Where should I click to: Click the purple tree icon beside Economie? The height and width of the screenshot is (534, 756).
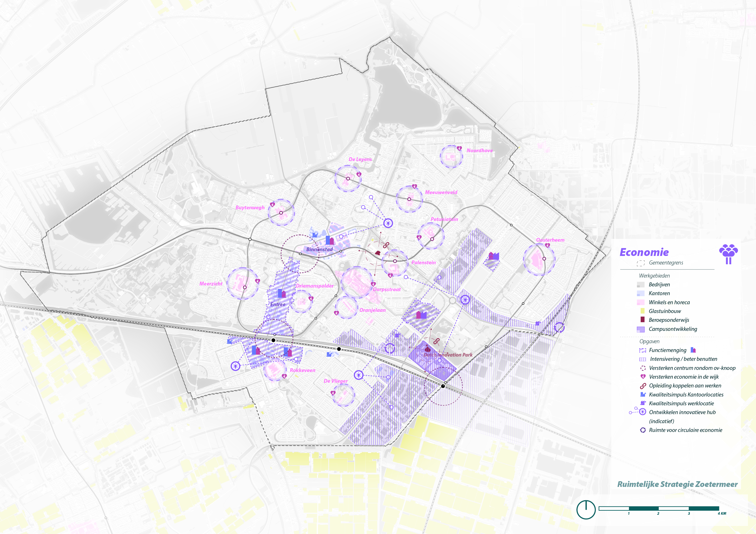point(728,254)
